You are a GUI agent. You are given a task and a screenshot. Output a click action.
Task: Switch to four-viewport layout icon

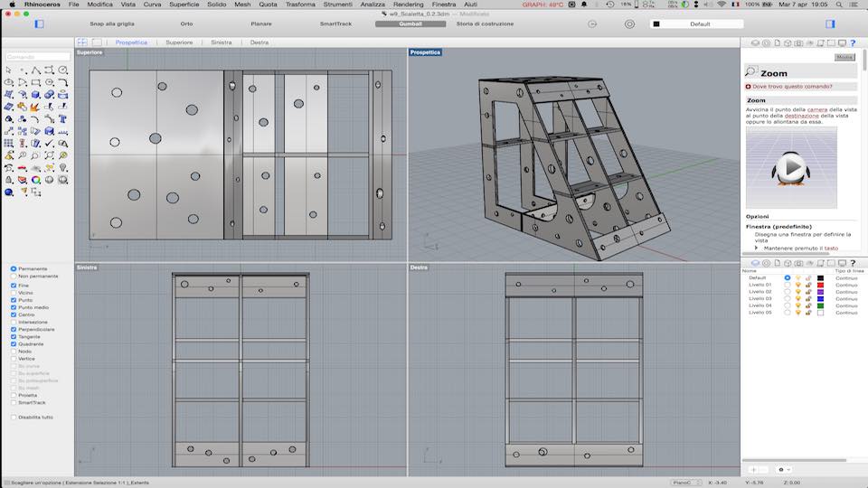tap(82, 42)
